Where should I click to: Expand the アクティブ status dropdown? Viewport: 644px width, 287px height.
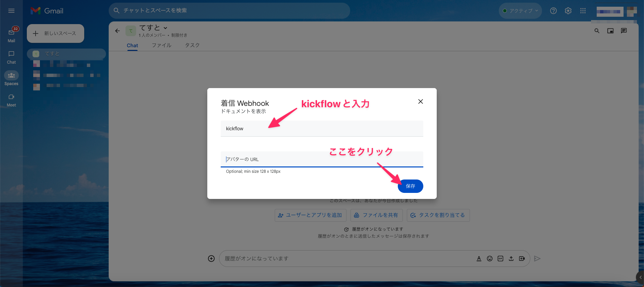[520, 11]
